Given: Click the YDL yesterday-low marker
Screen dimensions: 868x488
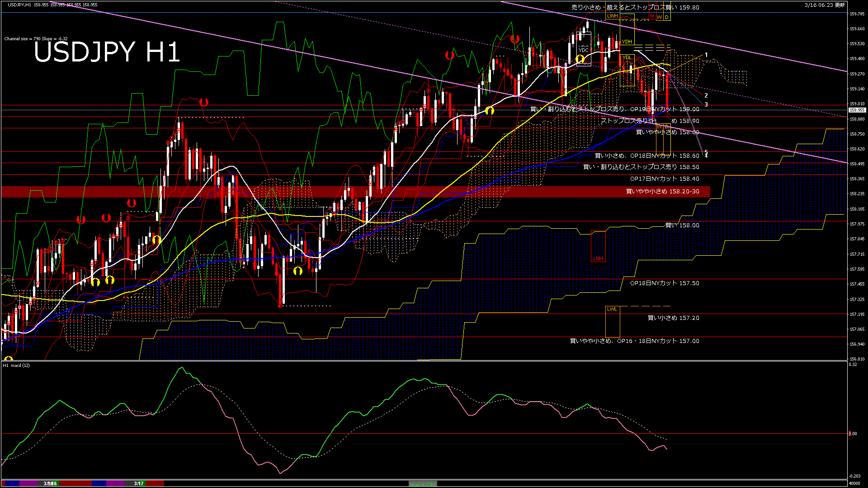Looking at the screenshot, I should pyautogui.click(x=627, y=57).
